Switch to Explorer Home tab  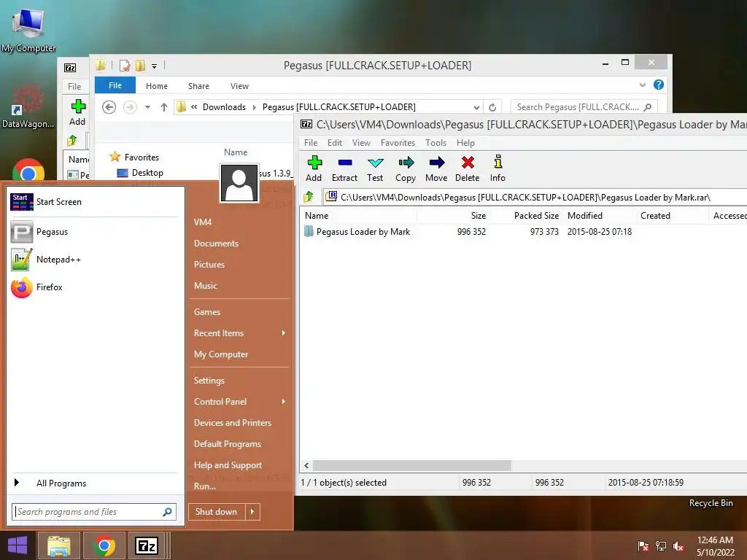157,86
